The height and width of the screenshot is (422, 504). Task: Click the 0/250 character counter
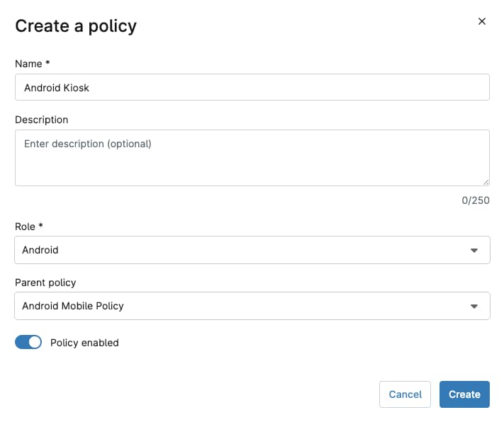[x=476, y=200]
